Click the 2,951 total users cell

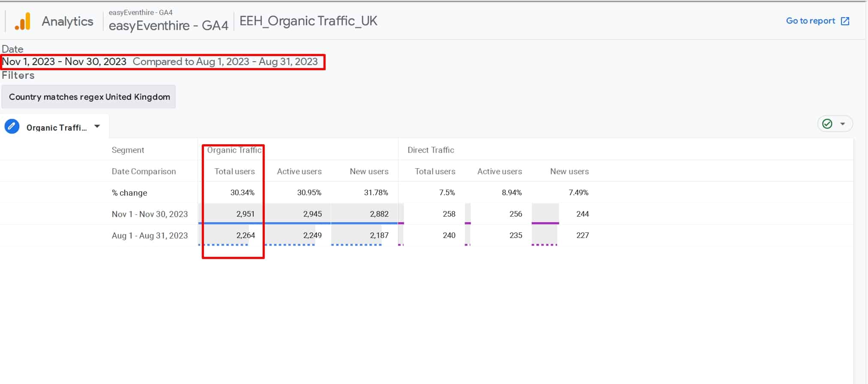pos(245,214)
